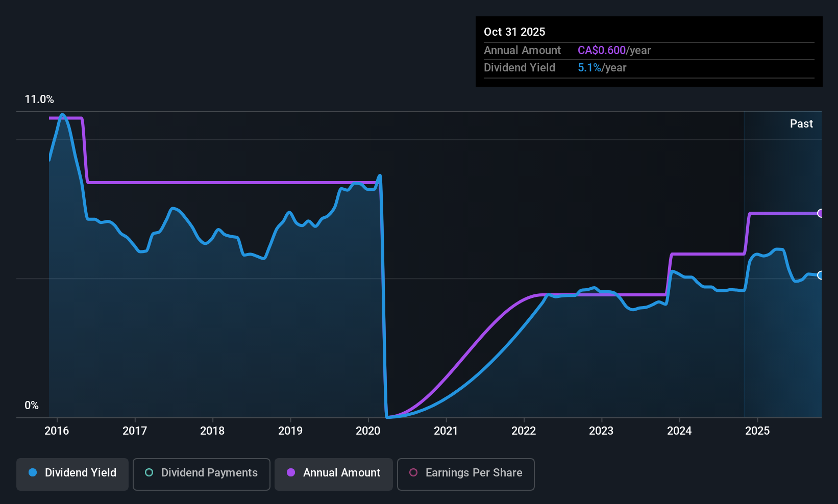Click the 2023 x-axis label
The image size is (838, 504).
coord(601,431)
